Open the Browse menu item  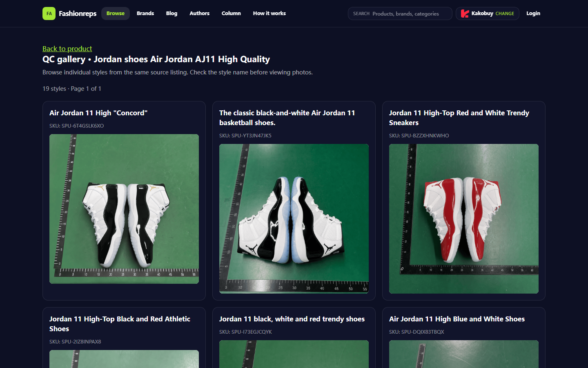point(116,13)
